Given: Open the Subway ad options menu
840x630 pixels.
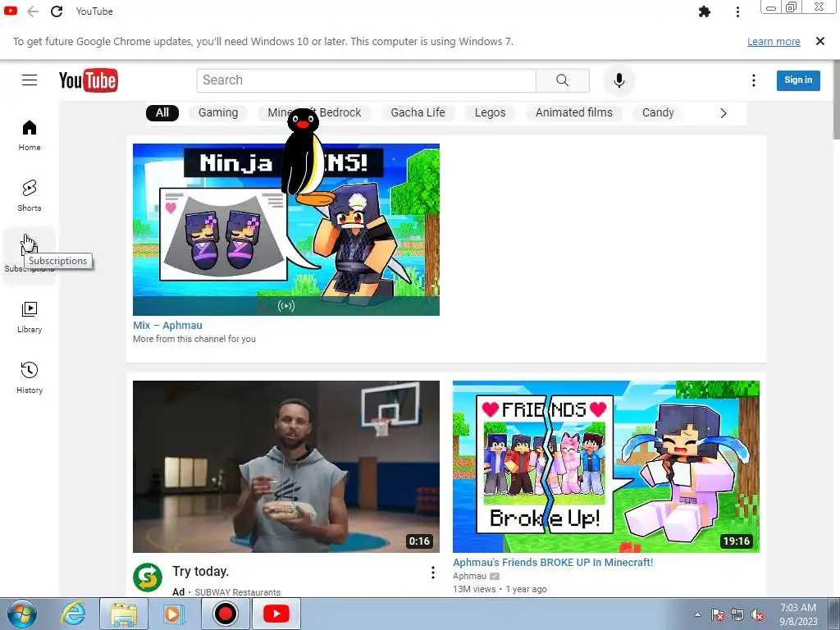Looking at the screenshot, I should click(x=433, y=573).
